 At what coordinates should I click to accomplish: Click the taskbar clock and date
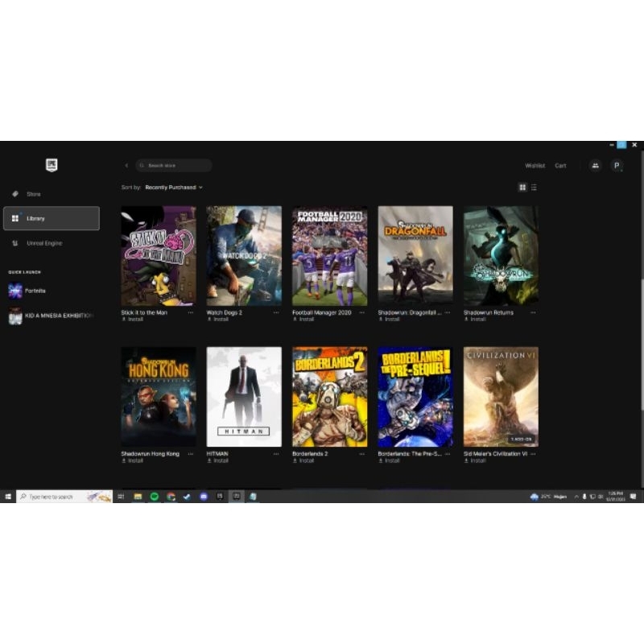click(x=615, y=497)
